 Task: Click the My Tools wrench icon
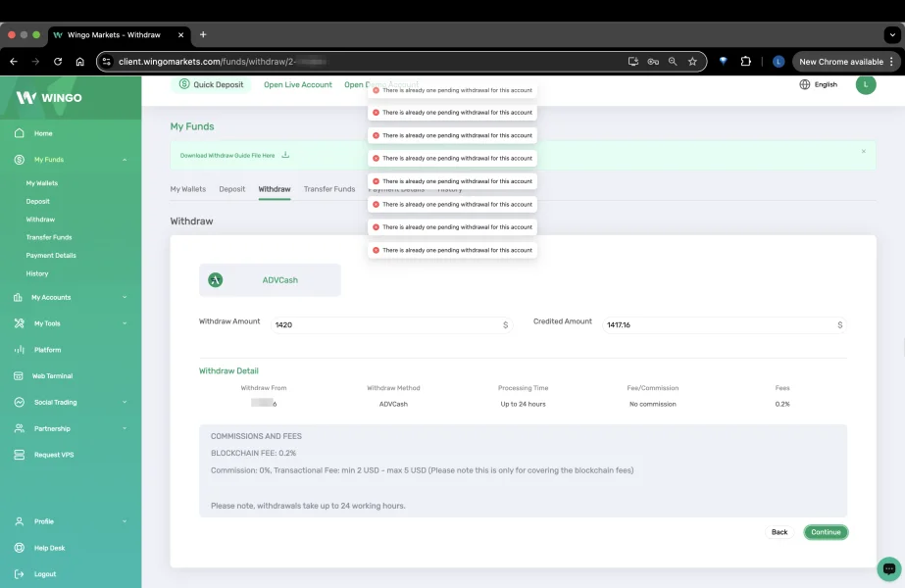click(19, 323)
